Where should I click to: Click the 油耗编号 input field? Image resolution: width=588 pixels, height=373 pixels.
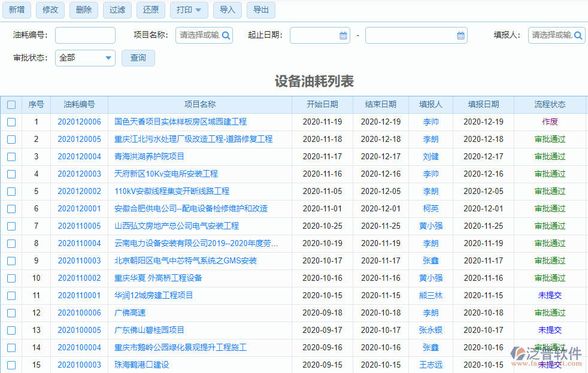click(85, 35)
